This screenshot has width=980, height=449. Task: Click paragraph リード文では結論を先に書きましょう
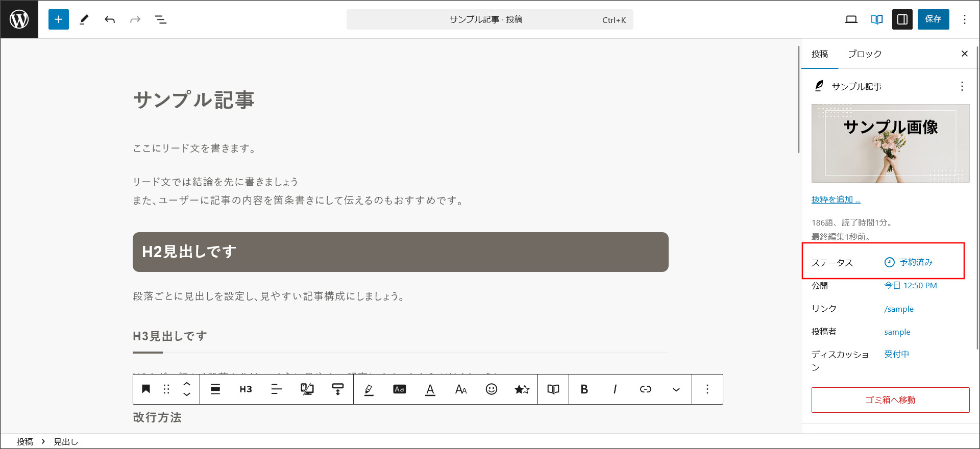pyautogui.click(x=215, y=182)
